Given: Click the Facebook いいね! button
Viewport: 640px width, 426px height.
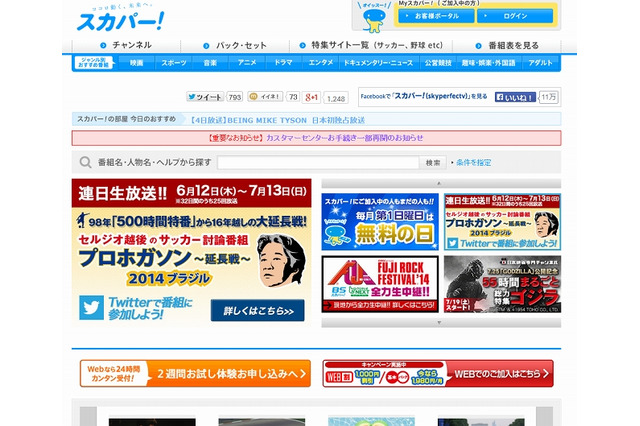Looking at the screenshot, I should [x=515, y=97].
